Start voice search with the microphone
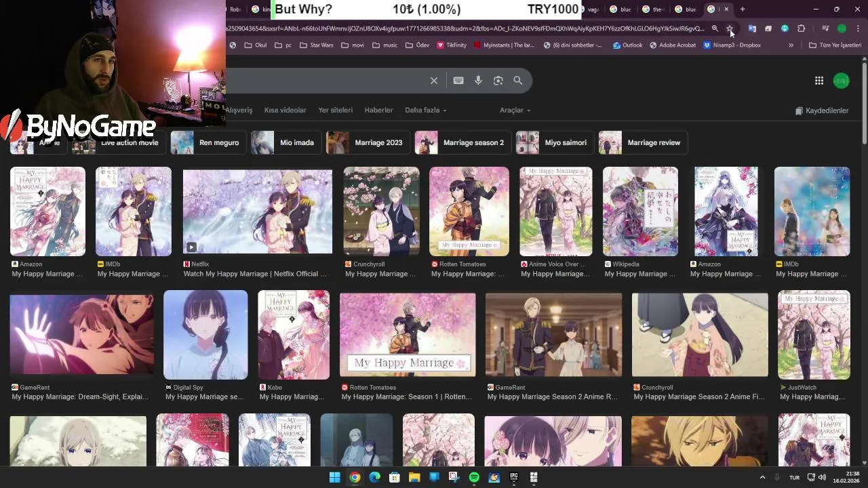The width and height of the screenshot is (868, 488). coord(478,81)
